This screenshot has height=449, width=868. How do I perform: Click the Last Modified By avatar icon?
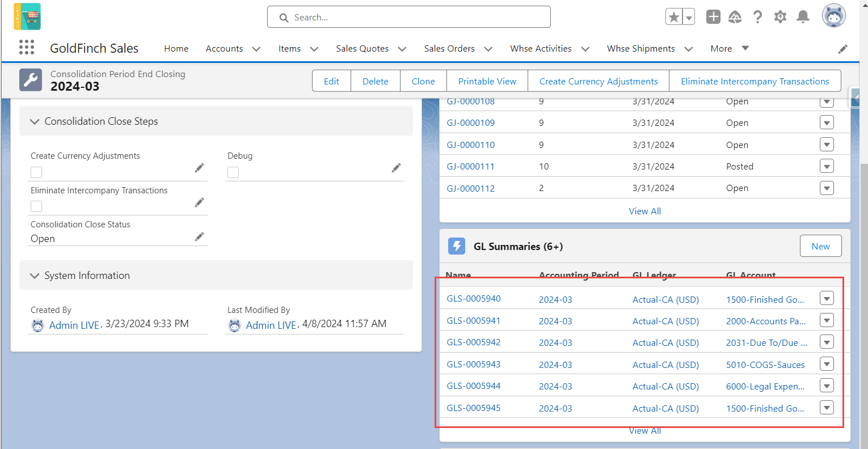click(234, 325)
